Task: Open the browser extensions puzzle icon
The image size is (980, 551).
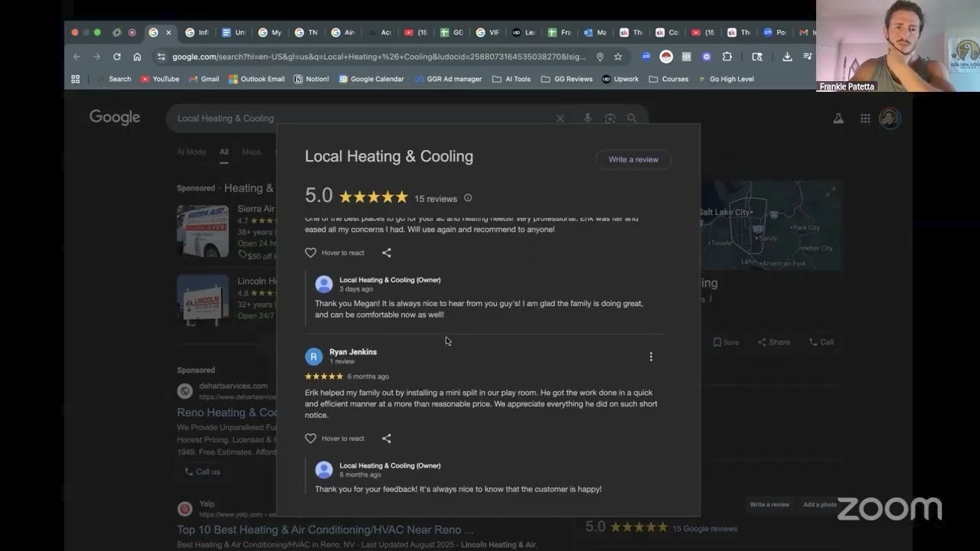Action: pos(727,57)
